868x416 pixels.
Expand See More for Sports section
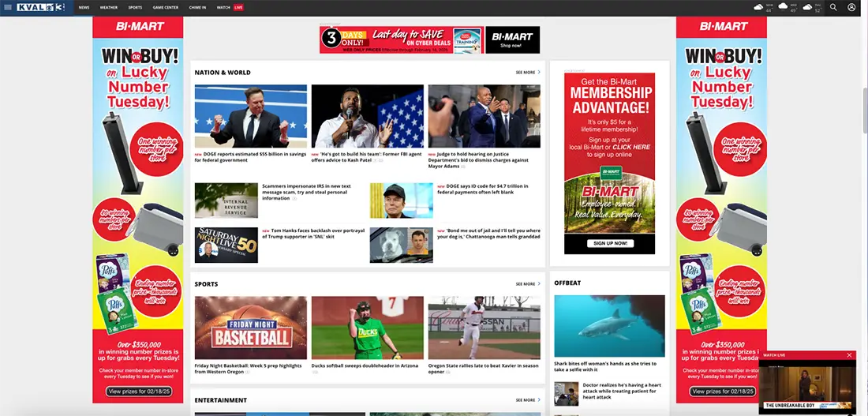528,284
